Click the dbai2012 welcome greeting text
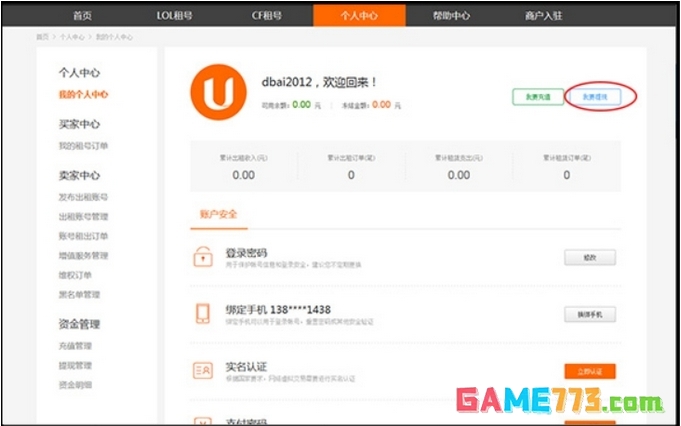 click(x=319, y=82)
